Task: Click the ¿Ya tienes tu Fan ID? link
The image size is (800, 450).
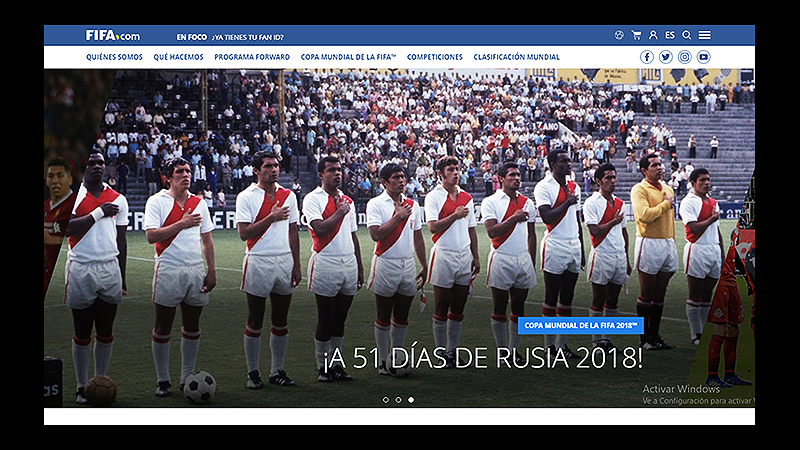Action: click(x=248, y=37)
